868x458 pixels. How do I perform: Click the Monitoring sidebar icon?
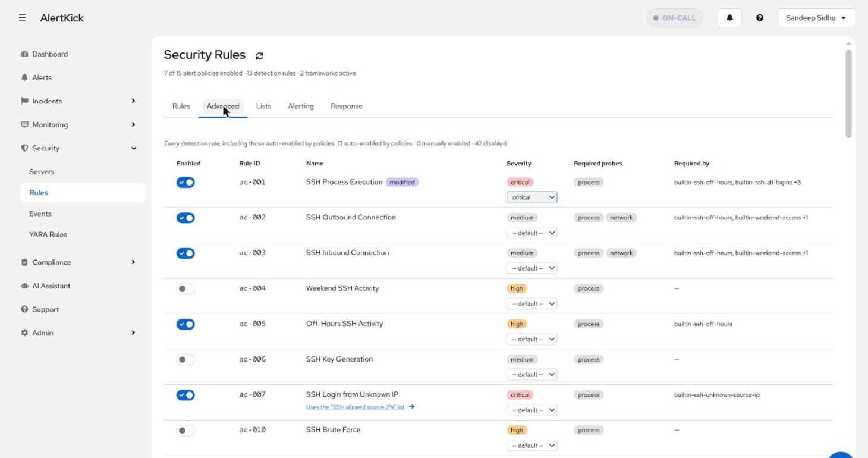[24, 124]
